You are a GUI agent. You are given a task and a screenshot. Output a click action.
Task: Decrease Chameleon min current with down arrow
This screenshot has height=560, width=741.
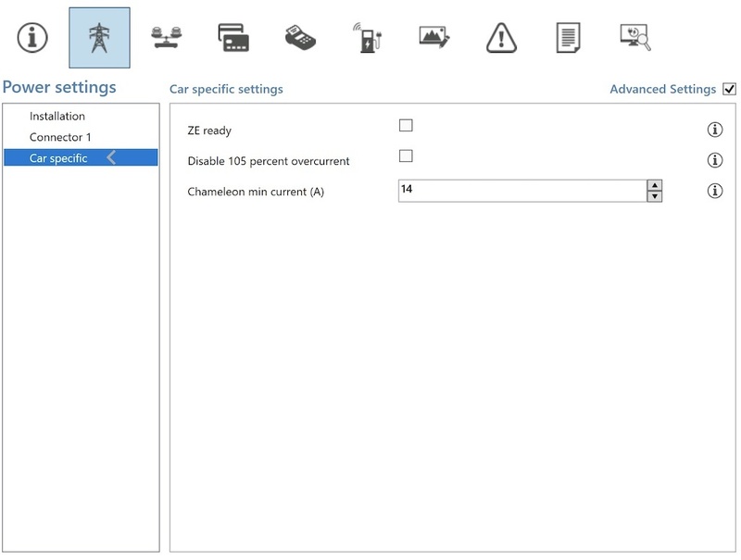tap(655, 196)
